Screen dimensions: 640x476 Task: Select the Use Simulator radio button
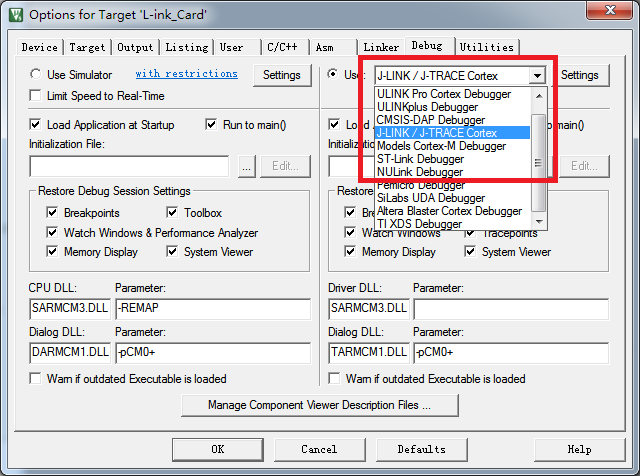pyautogui.click(x=37, y=75)
